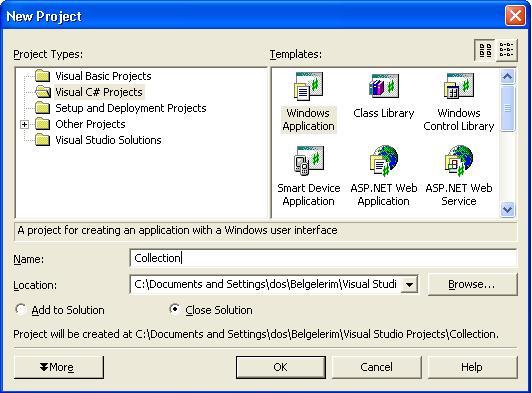Image resolution: width=532 pixels, height=393 pixels.
Task: Open Help for New Project dialog
Action: tap(473, 367)
